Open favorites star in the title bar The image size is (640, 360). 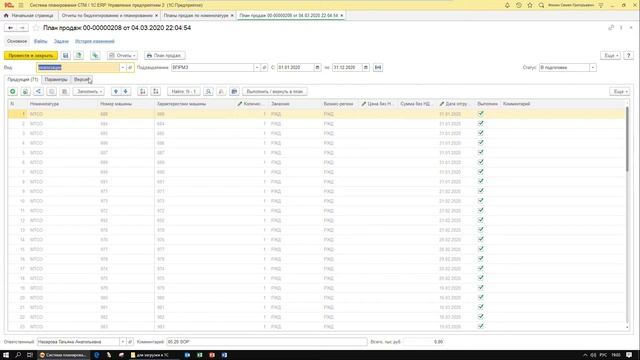click(530, 5)
